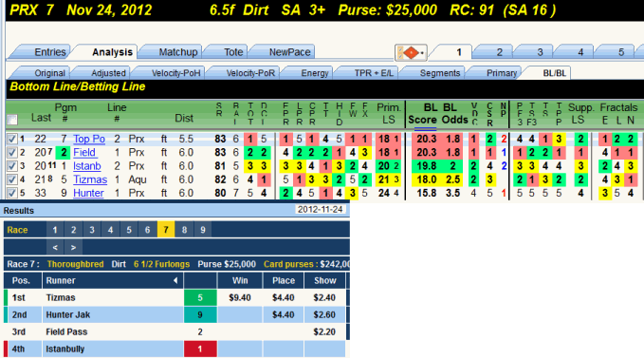The width and height of the screenshot is (644, 359).
Task: Select race tab 2 at top
Action: (494, 52)
